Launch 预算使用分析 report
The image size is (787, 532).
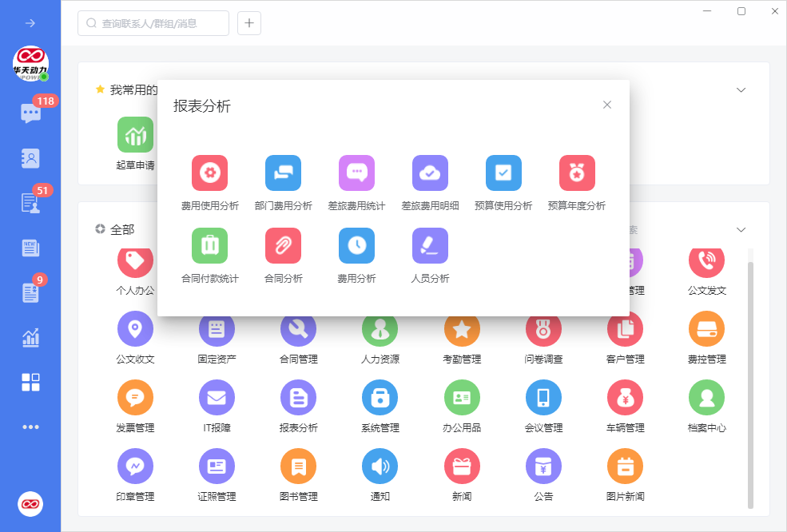(503, 173)
